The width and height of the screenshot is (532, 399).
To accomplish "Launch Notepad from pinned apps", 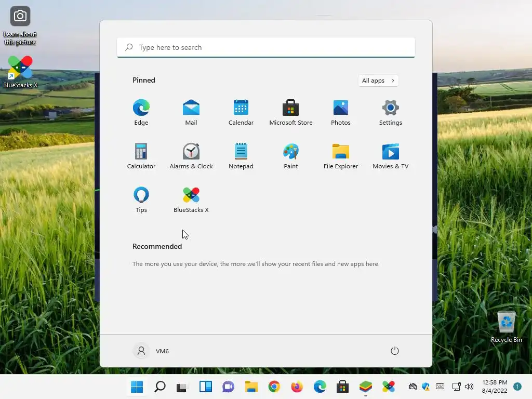I will click(x=241, y=156).
